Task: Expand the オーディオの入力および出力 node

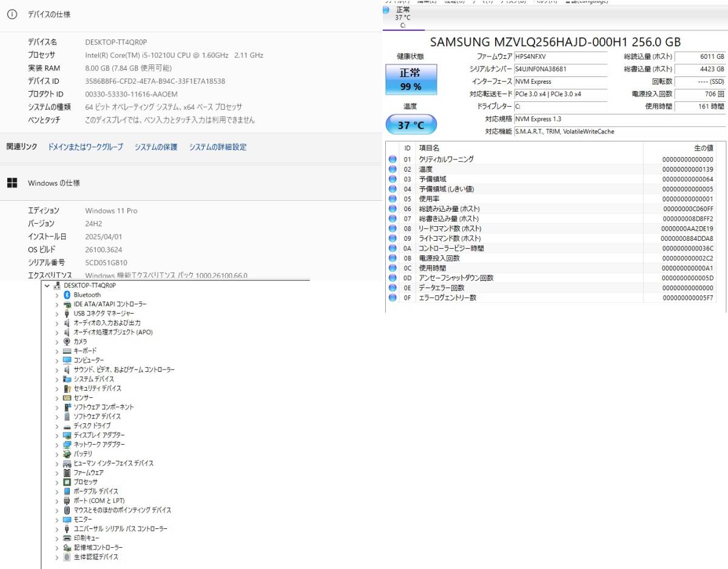Action: (57, 323)
